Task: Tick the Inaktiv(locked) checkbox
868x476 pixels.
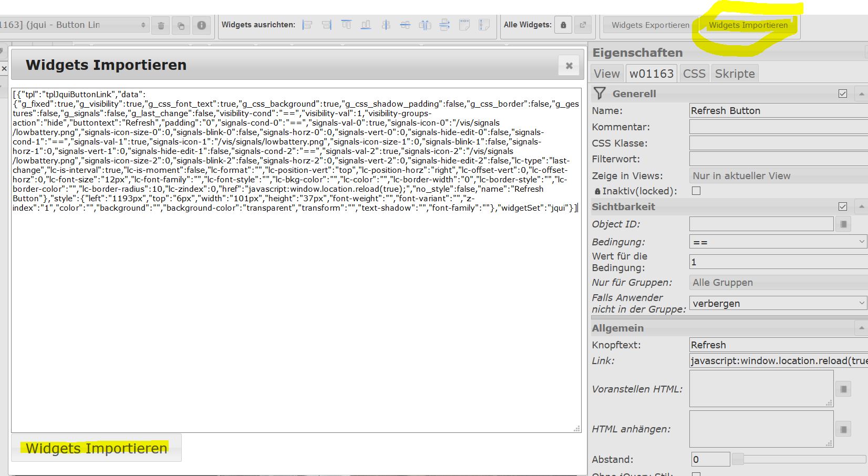Action: 696,191
